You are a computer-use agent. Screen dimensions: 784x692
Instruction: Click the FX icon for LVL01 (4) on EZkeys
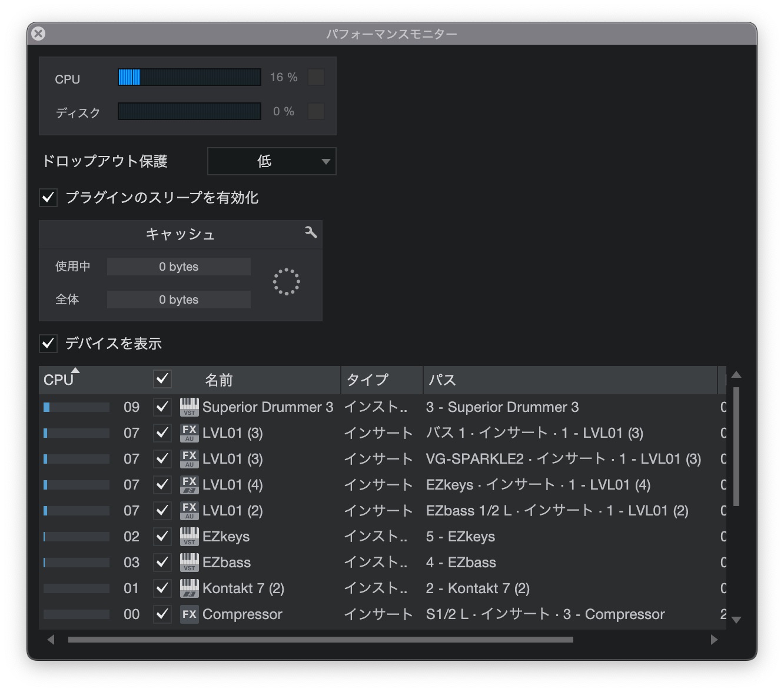[x=188, y=484]
